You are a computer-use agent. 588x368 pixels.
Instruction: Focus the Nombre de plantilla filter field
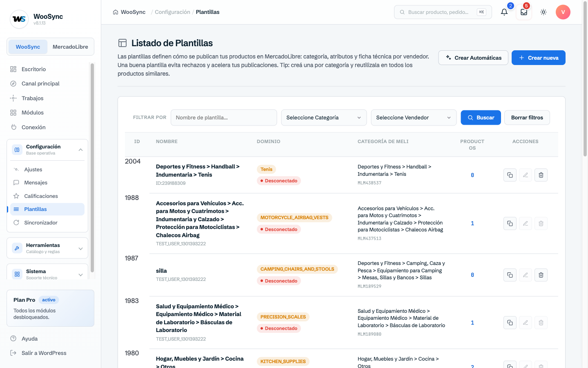[x=224, y=117]
